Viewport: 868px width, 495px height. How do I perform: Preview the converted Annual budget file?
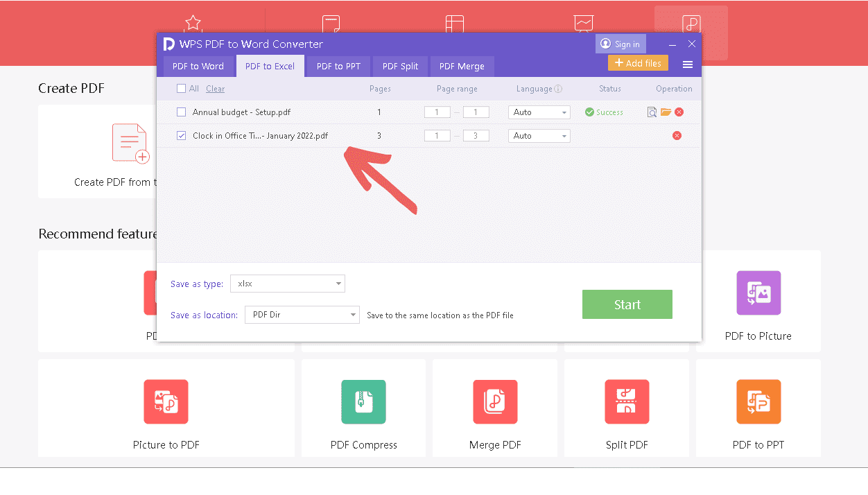(x=652, y=112)
